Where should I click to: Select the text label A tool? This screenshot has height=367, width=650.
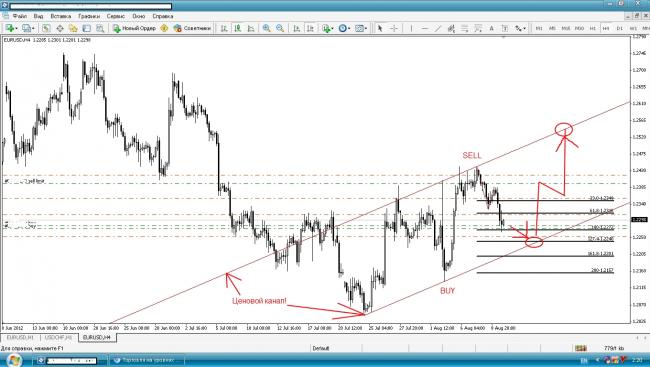pyautogui.click(x=491, y=28)
